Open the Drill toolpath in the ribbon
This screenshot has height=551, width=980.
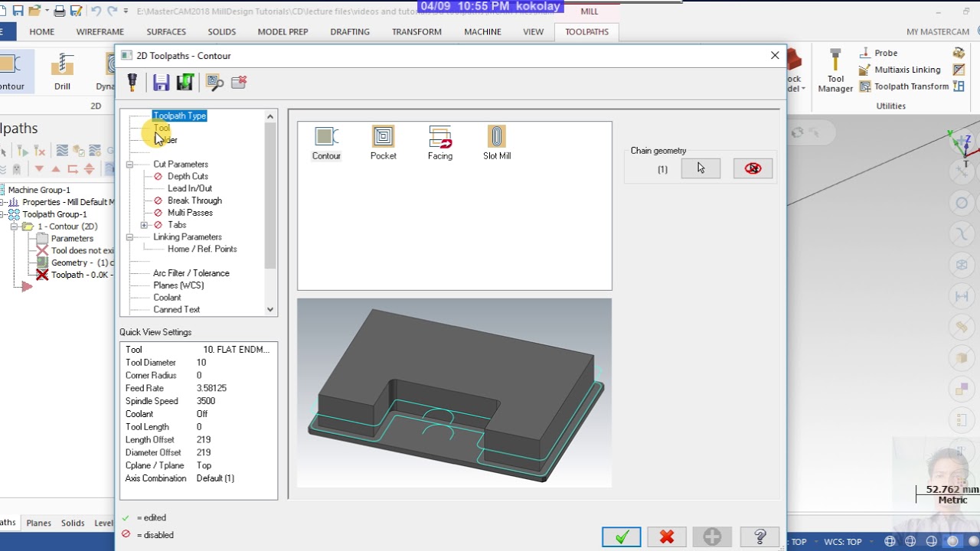[x=62, y=73]
